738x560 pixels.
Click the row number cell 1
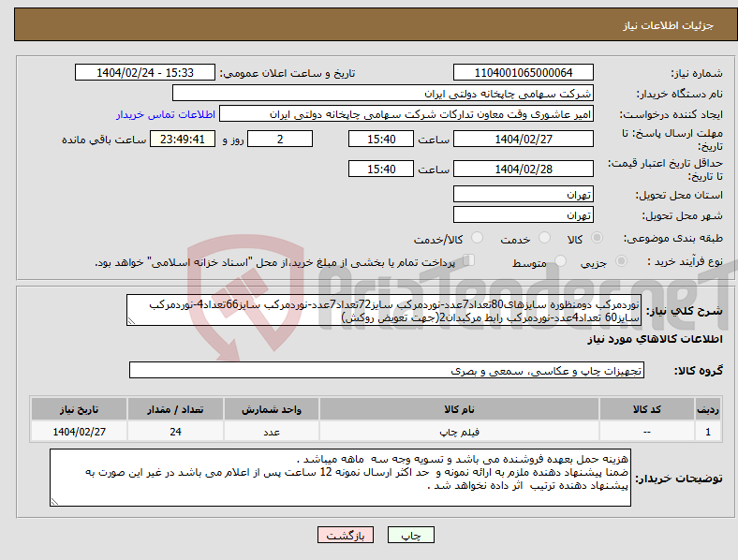[708, 432]
